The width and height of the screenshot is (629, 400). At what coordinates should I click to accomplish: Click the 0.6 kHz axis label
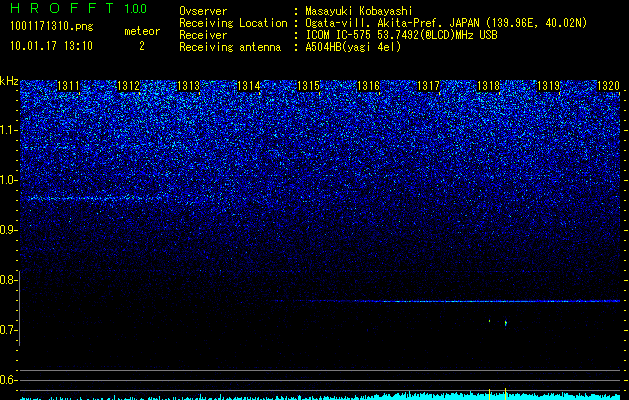click(8, 380)
